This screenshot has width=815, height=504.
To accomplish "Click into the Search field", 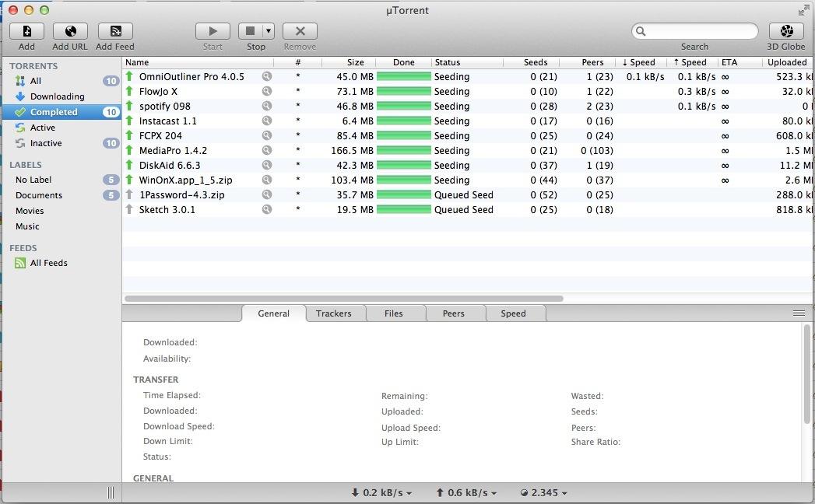I will [x=695, y=31].
